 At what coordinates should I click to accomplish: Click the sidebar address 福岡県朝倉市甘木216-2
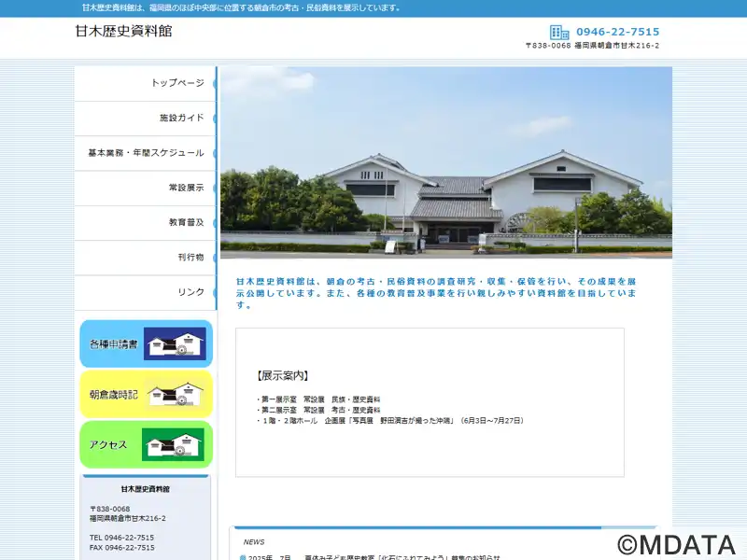pyautogui.click(x=128, y=518)
